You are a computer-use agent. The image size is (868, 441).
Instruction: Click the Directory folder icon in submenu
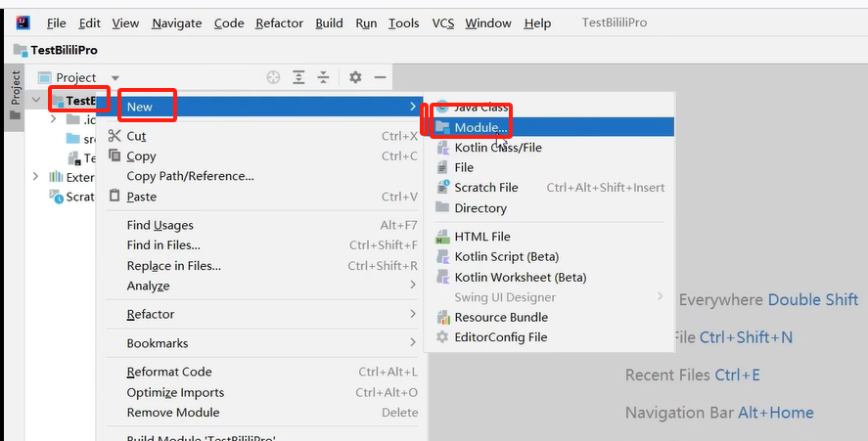click(442, 207)
